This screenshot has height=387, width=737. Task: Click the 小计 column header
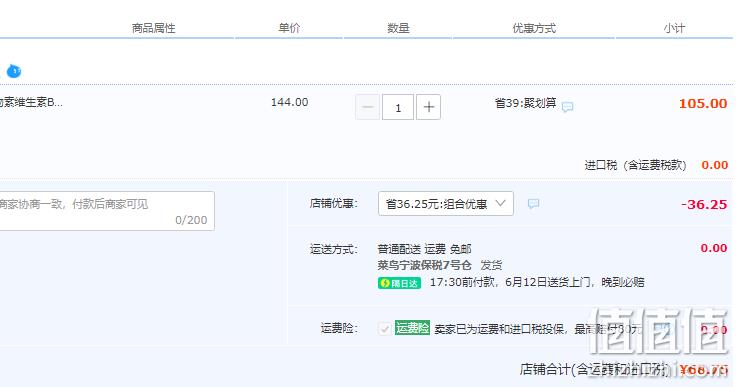674,28
